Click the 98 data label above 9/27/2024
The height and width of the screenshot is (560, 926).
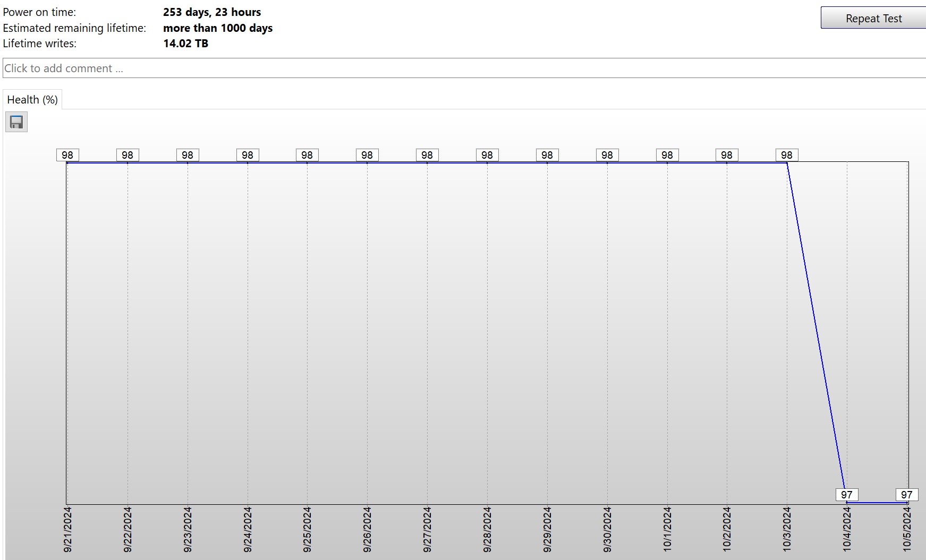pyautogui.click(x=427, y=155)
